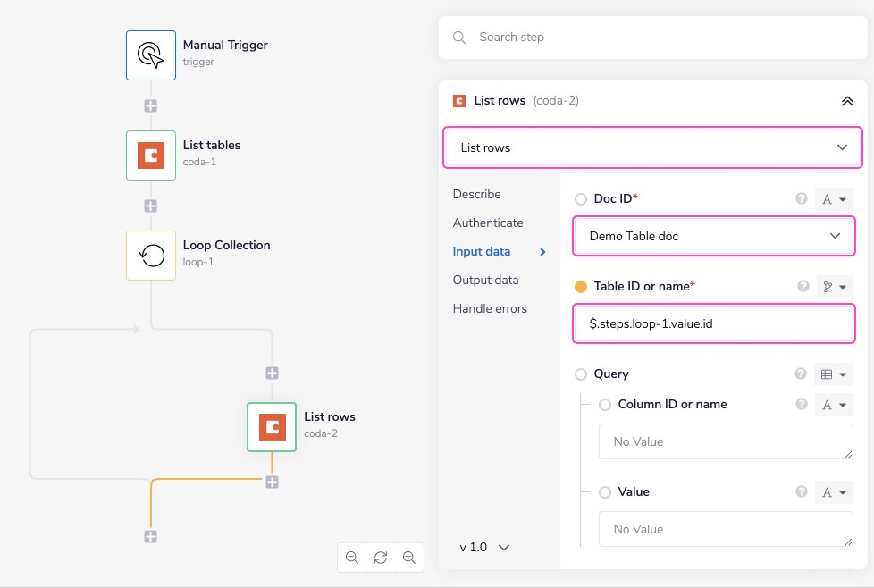Viewport: 874px width, 588px height.
Task: Select the List tables coda-1 step icon
Action: click(x=150, y=155)
